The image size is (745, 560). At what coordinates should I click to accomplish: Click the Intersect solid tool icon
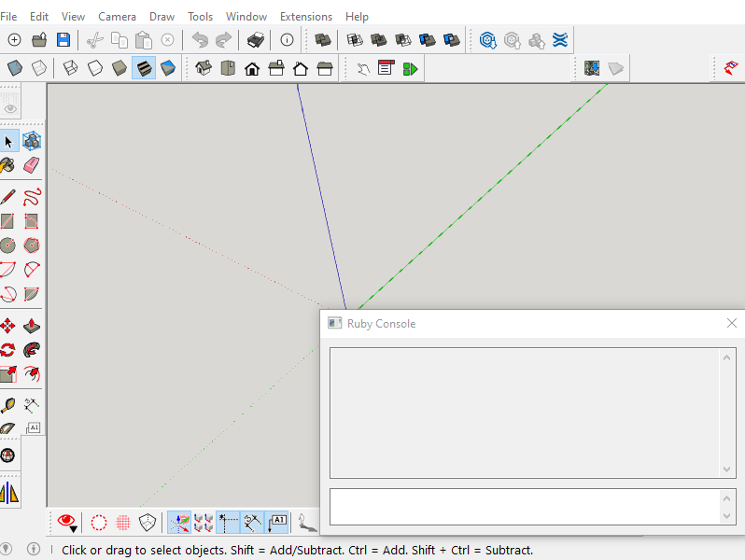pos(355,40)
